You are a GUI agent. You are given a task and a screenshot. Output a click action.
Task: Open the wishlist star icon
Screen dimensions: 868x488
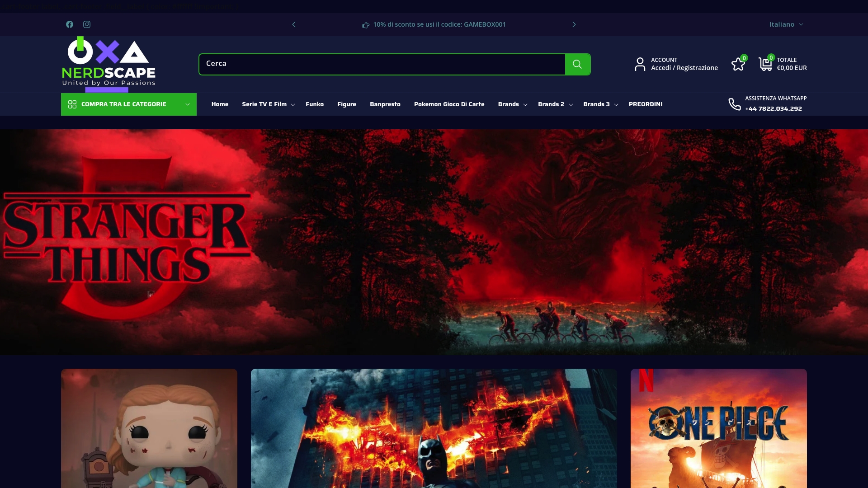(738, 64)
